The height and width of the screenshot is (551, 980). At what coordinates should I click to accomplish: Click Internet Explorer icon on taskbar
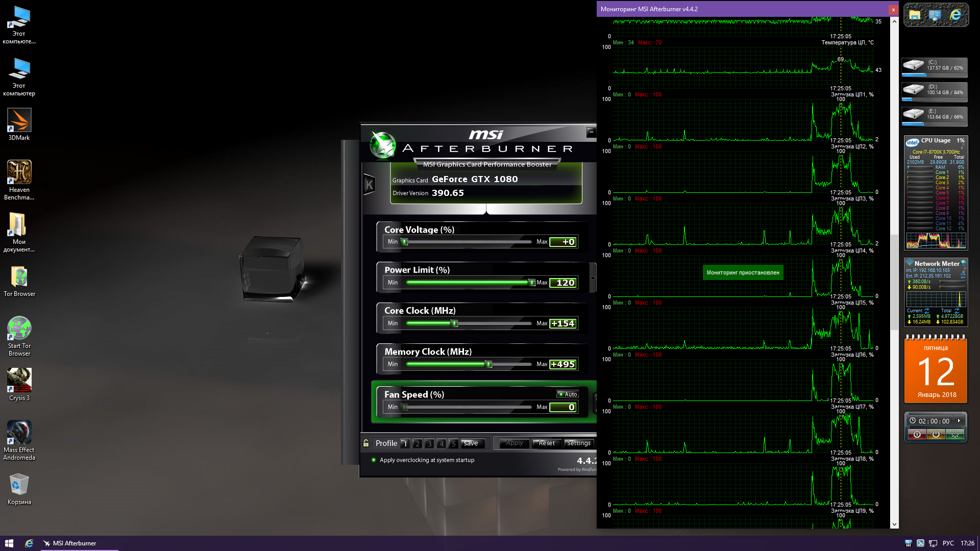[x=29, y=543]
